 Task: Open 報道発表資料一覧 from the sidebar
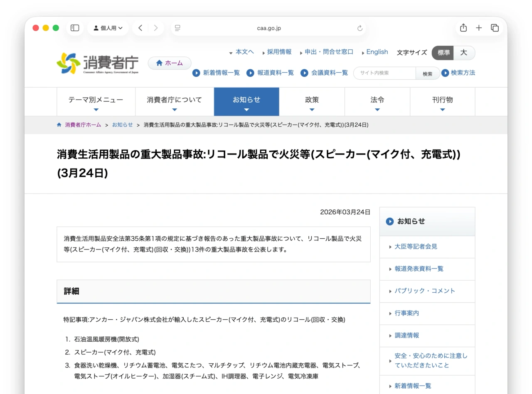[418, 269]
